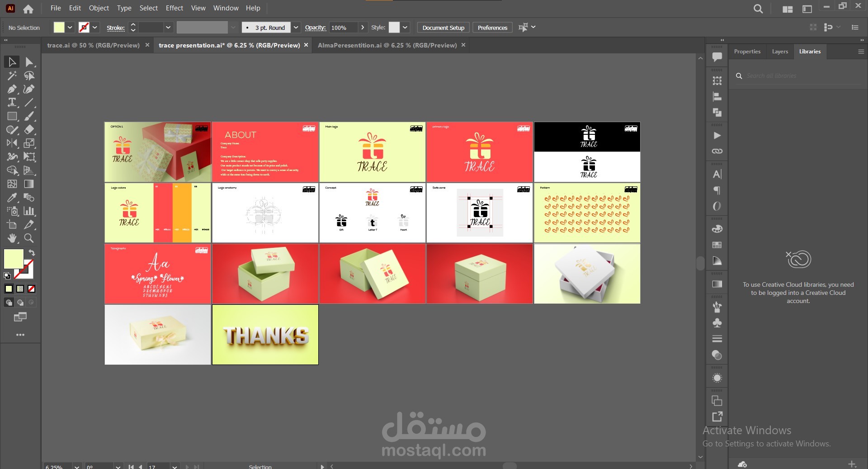The height and width of the screenshot is (469, 868).
Task: Pick the Line Segment tool
Action: [x=29, y=103]
